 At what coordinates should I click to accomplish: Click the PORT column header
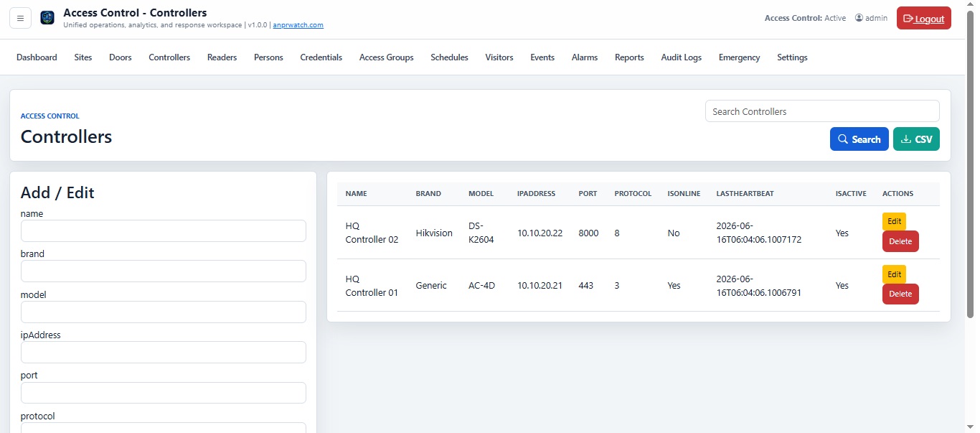point(588,194)
